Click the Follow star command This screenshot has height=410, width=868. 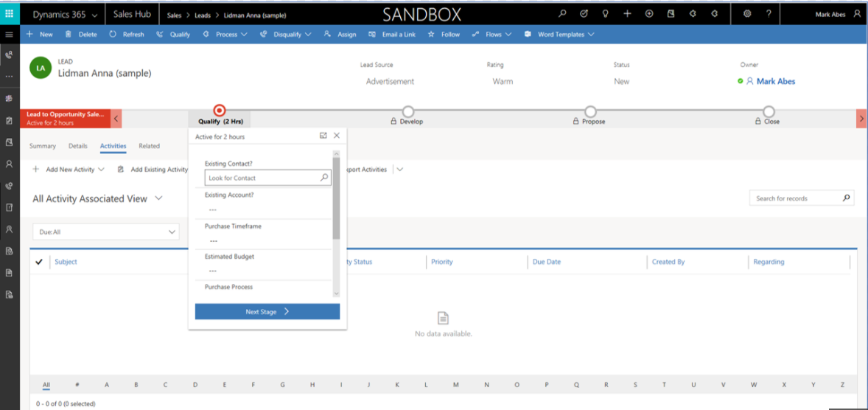(444, 35)
